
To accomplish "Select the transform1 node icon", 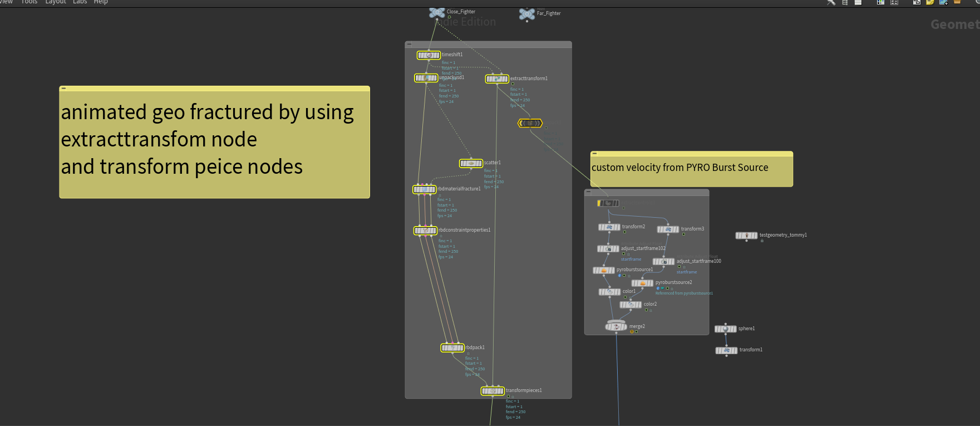I will [727, 350].
